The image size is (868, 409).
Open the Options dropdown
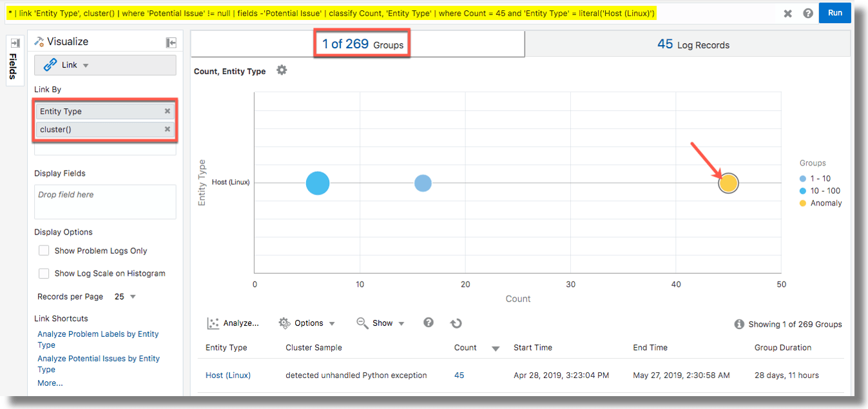coord(308,322)
